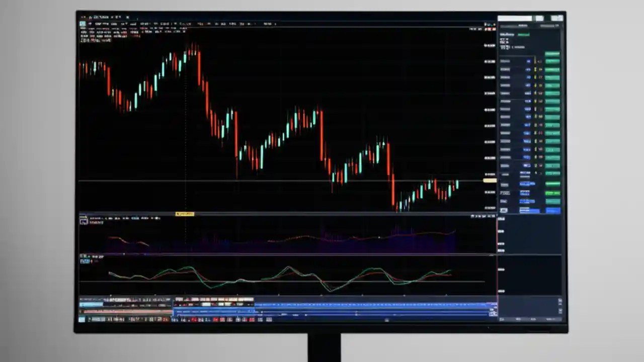The image size is (644, 362).
Task: Select the crosshair cursor tool
Action: pyautogui.click(x=84, y=24)
